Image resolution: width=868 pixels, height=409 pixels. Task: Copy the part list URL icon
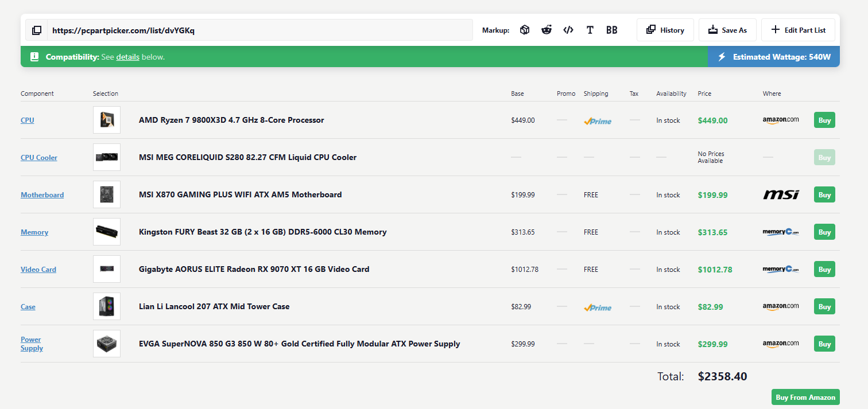[36, 30]
